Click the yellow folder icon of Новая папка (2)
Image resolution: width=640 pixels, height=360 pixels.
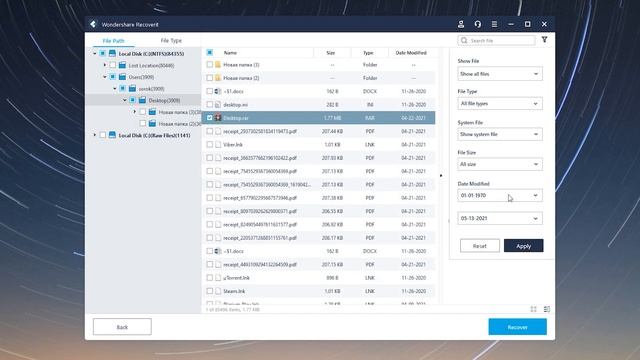[x=218, y=78]
